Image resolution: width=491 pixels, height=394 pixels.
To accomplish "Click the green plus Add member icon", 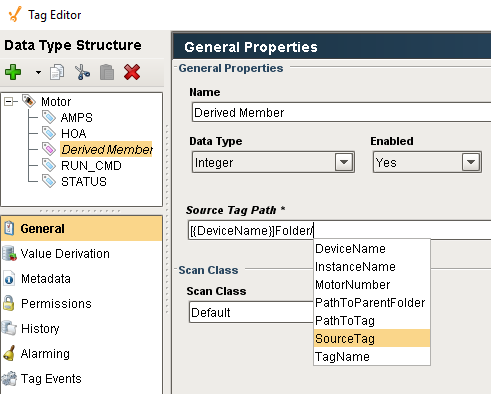I will [x=13, y=72].
